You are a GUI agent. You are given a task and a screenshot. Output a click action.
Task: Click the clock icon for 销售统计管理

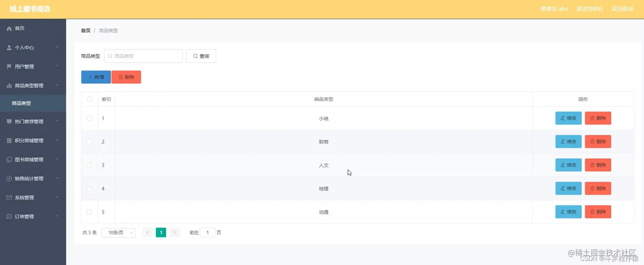[9, 178]
